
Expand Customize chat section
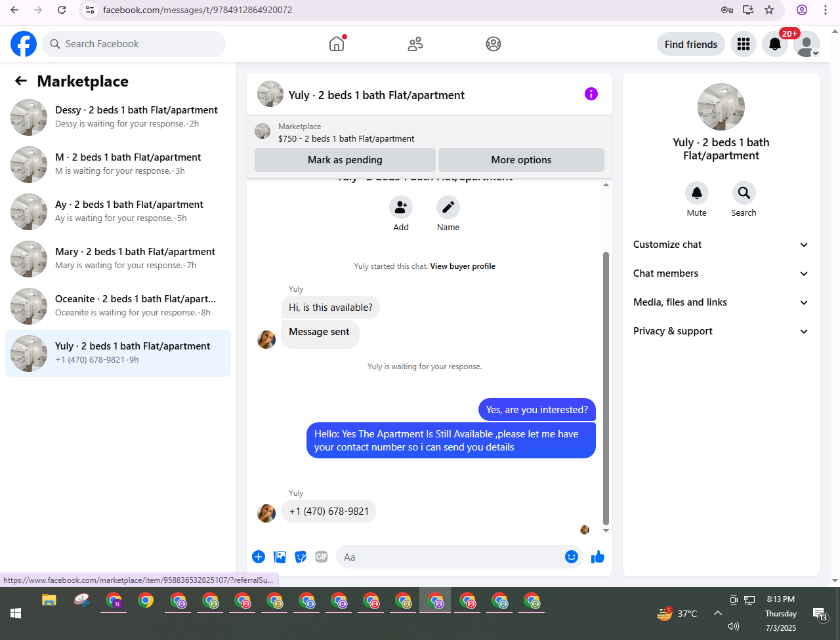[x=721, y=245]
